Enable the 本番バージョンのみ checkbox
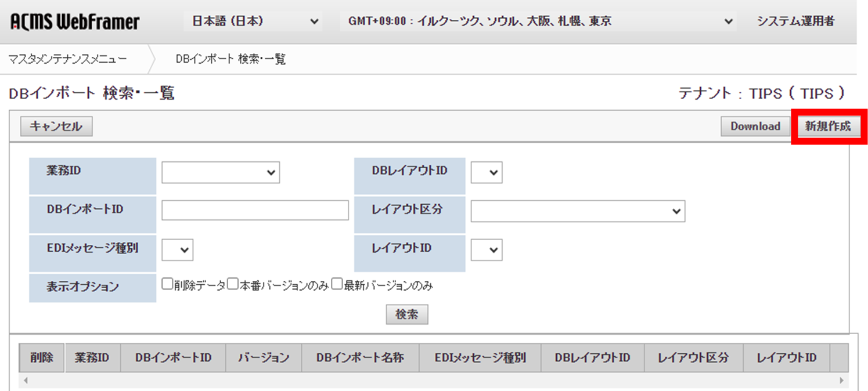Image resolution: width=868 pixels, height=391 pixels. (x=233, y=283)
